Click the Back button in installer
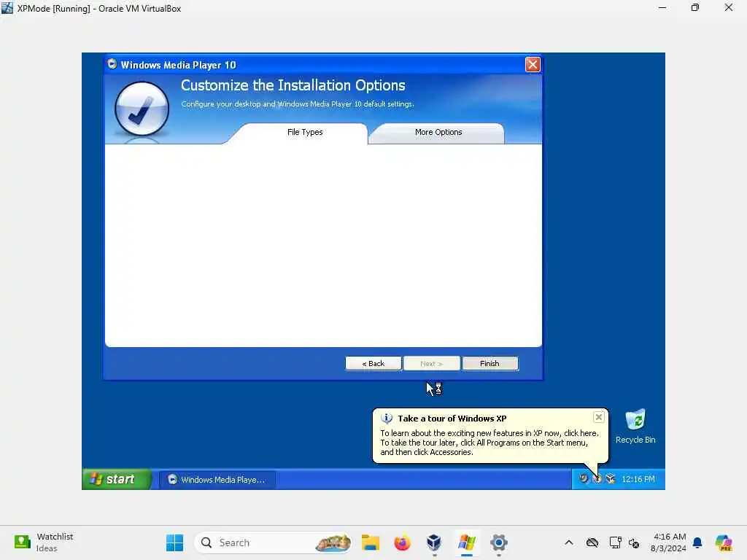The height and width of the screenshot is (560, 747). coord(373,363)
